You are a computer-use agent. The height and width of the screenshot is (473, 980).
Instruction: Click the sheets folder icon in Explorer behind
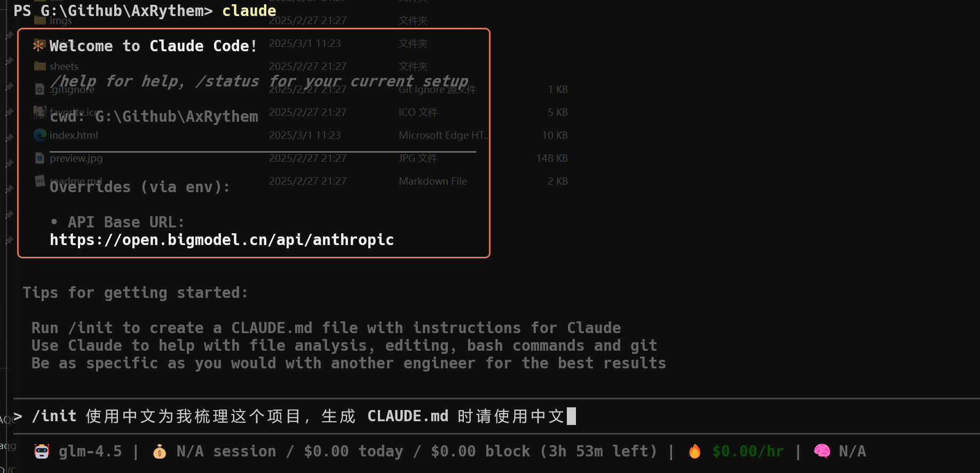(x=39, y=66)
